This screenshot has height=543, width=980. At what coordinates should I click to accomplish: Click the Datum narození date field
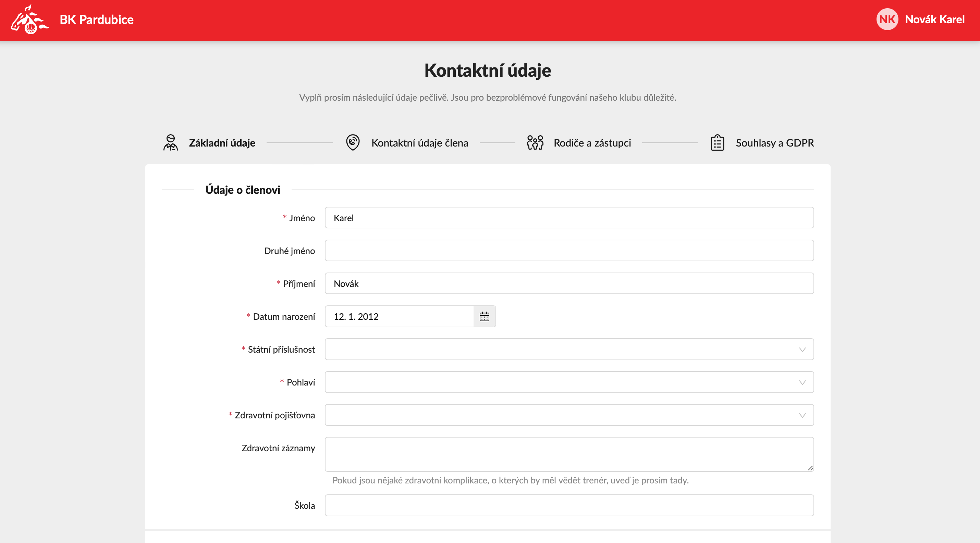399,317
